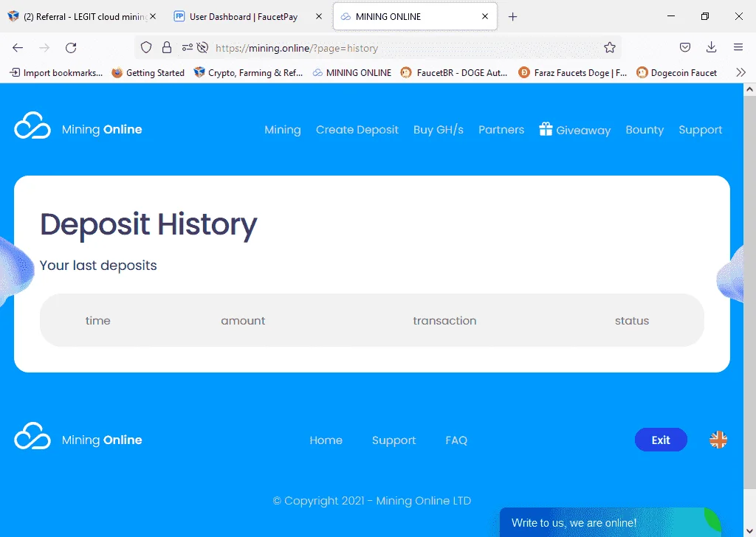Image resolution: width=756 pixels, height=537 pixels.
Task: Open the tracking protection shield icon
Action: [x=146, y=47]
